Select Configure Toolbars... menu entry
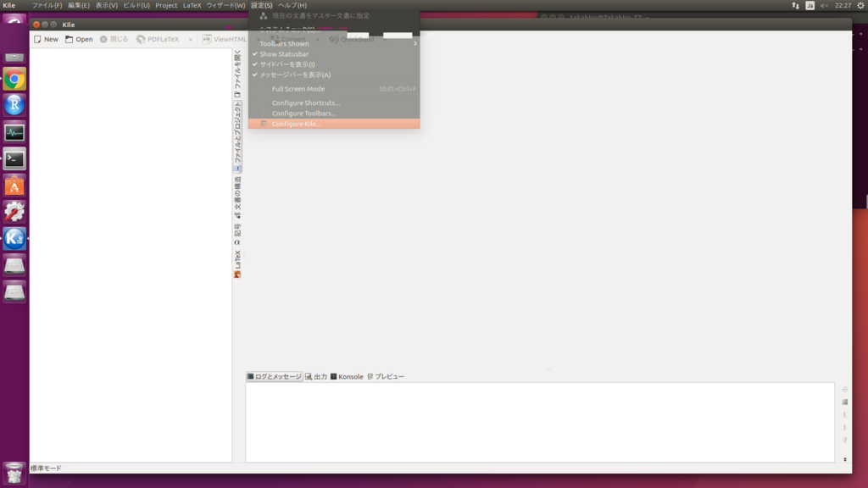This screenshot has height=488, width=868. (334, 114)
